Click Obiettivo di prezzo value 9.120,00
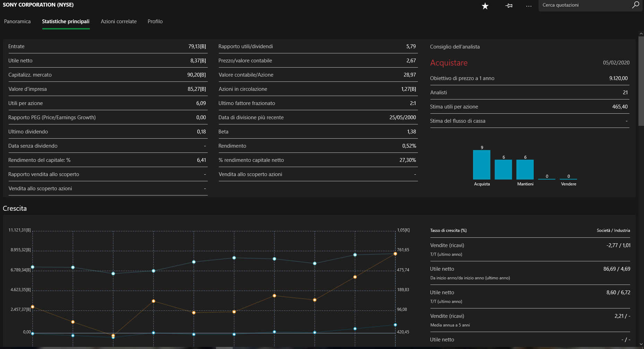The height and width of the screenshot is (349, 644). click(x=618, y=78)
